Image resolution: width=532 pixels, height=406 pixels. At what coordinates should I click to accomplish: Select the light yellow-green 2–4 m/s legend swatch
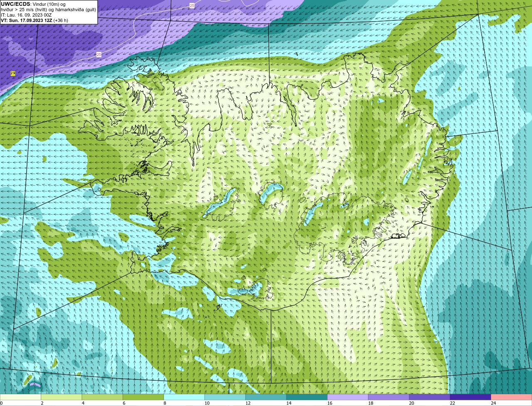click(x=62, y=397)
